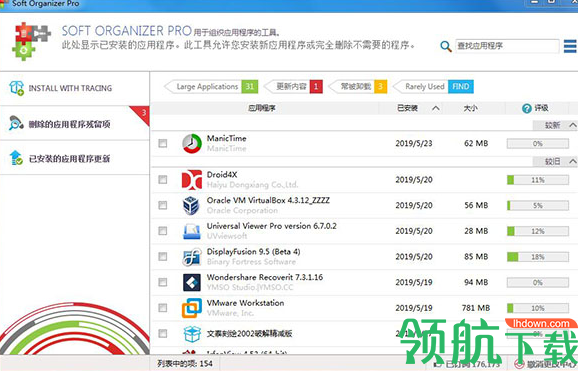Click the removed application leftovers icon

(16, 124)
